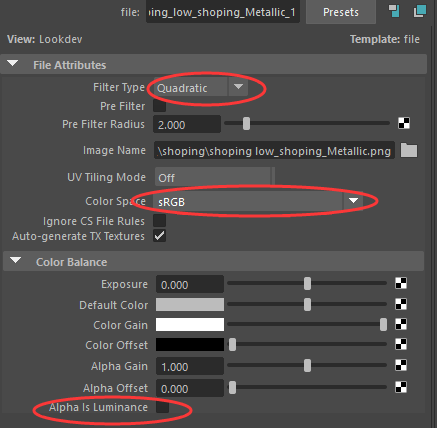Screen dimensions: 437x428
Task: Click the Exposure map checker icon
Action: click(401, 283)
